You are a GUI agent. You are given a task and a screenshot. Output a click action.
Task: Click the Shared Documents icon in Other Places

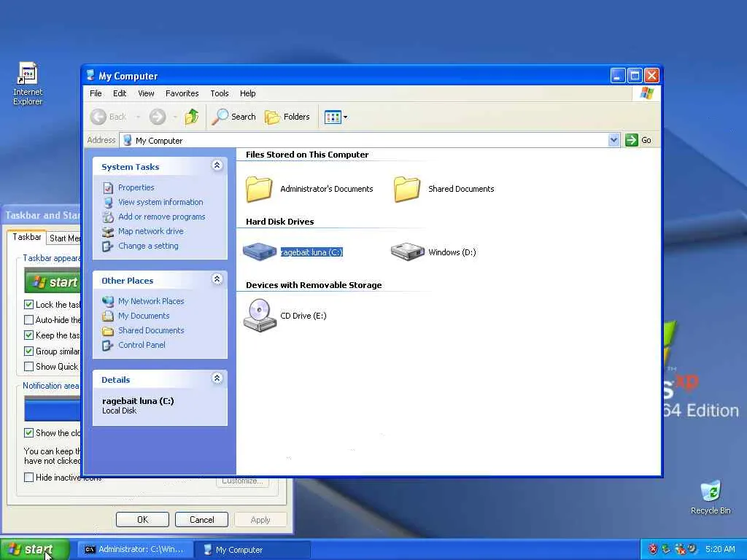[108, 330]
